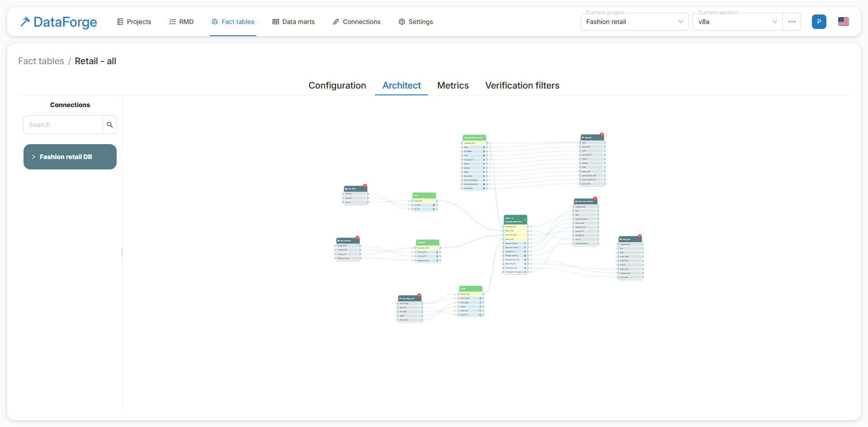Open the three-dots more options menu
Viewport: 868px width, 427px height.
tap(792, 22)
